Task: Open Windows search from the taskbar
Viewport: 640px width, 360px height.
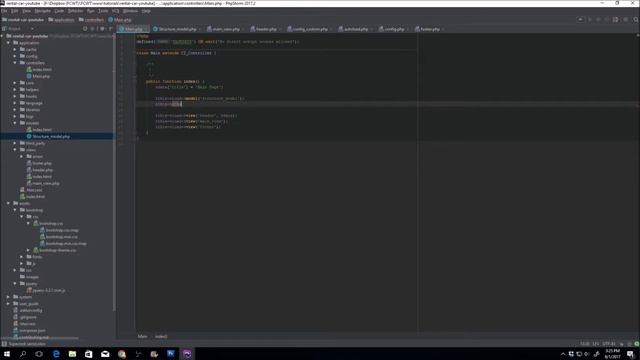Action: point(23,354)
